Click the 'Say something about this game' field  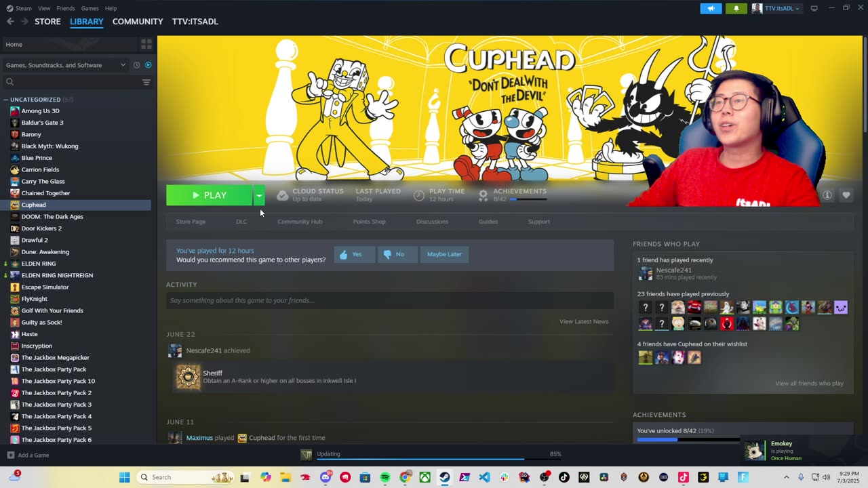click(x=390, y=300)
